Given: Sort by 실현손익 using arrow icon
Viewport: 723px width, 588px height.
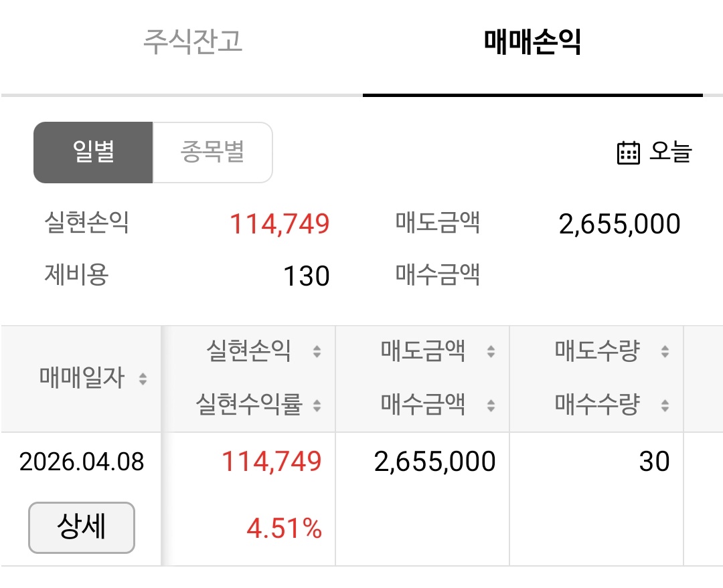Looking at the screenshot, I should [x=317, y=352].
